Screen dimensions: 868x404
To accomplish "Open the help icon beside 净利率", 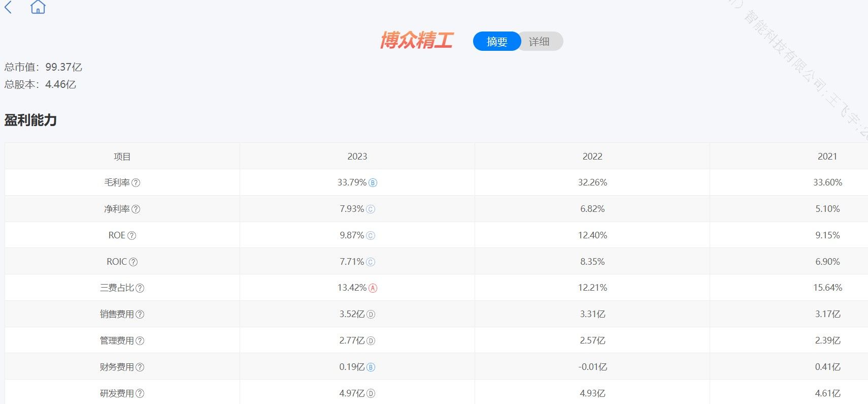I will 136,209.
